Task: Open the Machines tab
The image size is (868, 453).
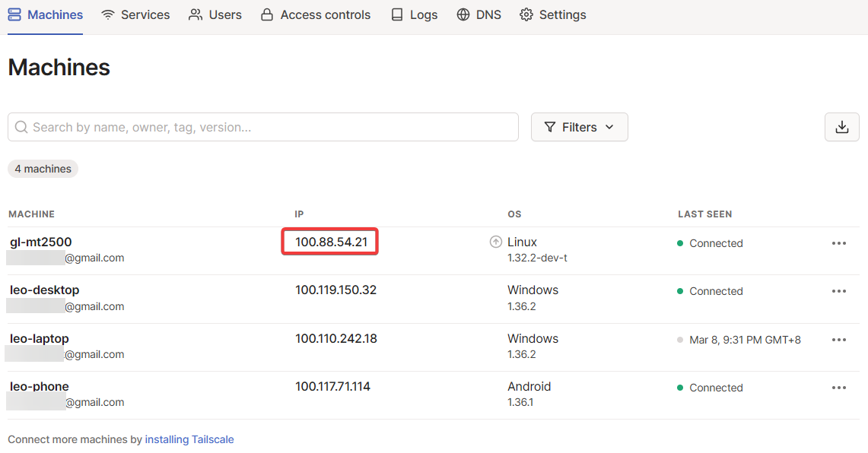Action: click(x=46, y=15)
